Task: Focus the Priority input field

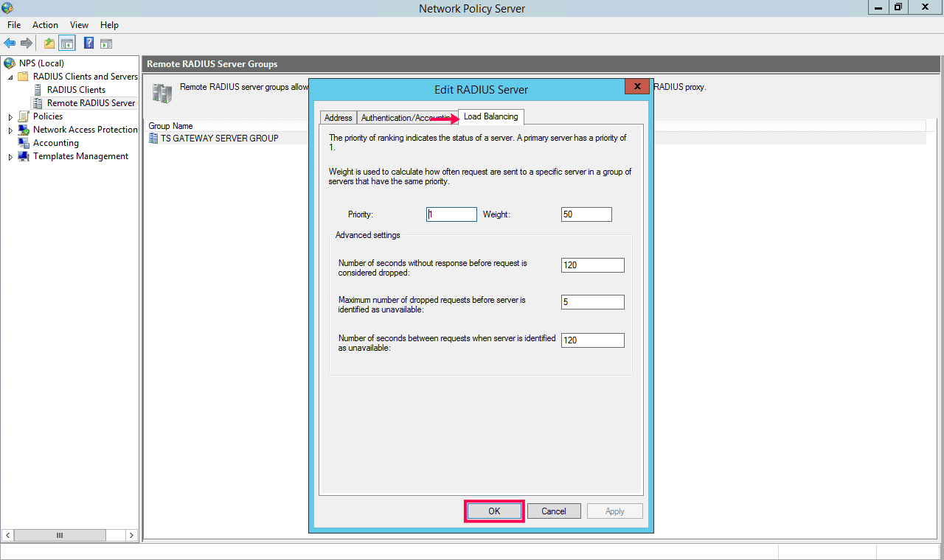Action: tap(451, 214)
